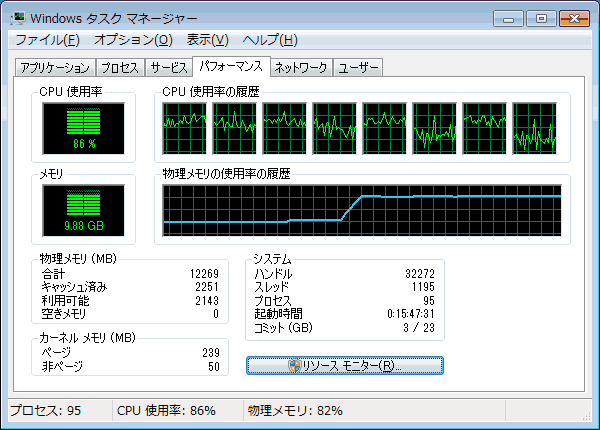Open the 表示(V) menu
The image size is (600, 430).
(x=207, y=40)
